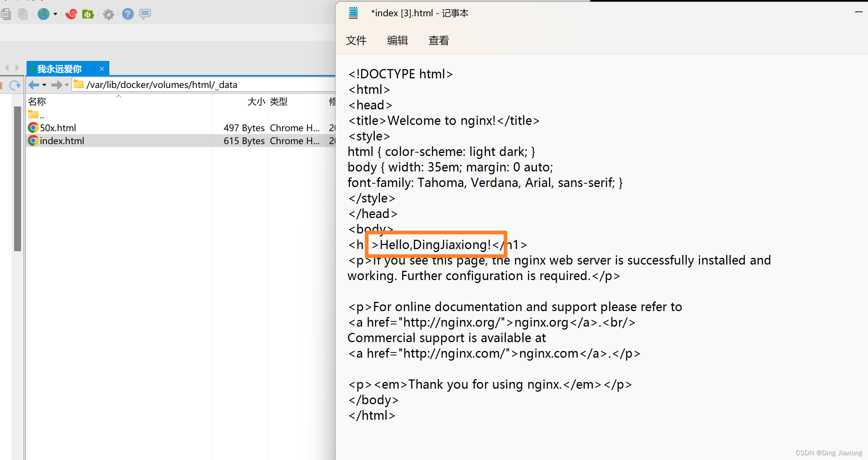Click the copy document icon in Xftp toolbar
The height and width of the screenshot is (460, 868).
6,14
